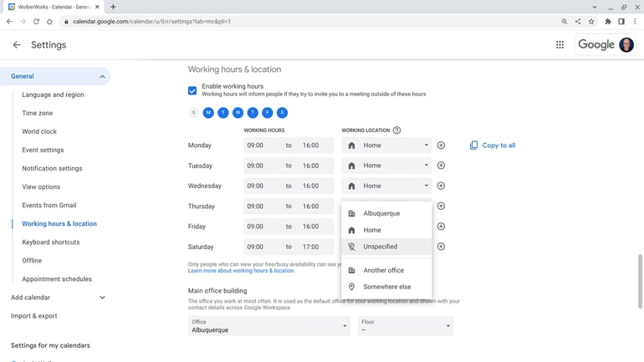This screenshot has height=362, width=644.
Task: Add another time period for Saturday
Action: point(441,247)
